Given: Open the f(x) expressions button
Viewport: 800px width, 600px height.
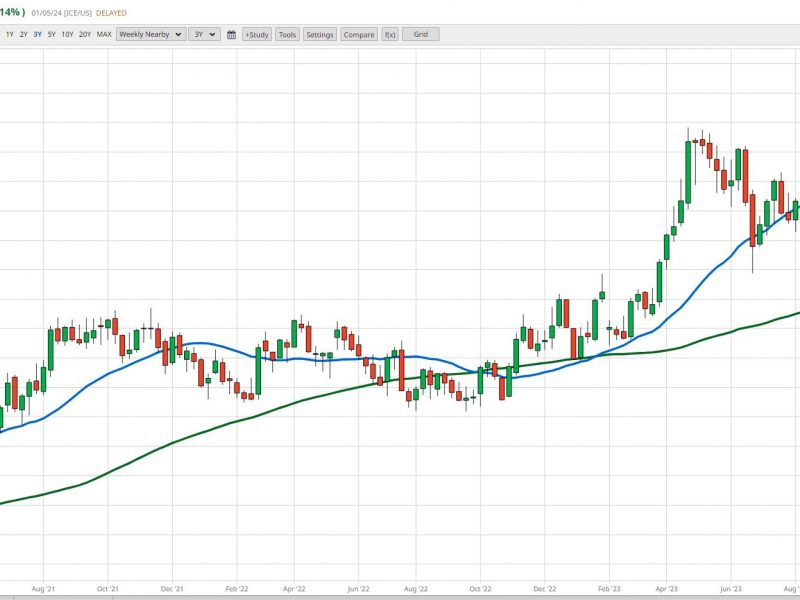Looking at the screenshot, I should pyautogui.click(x=390, y=35).
